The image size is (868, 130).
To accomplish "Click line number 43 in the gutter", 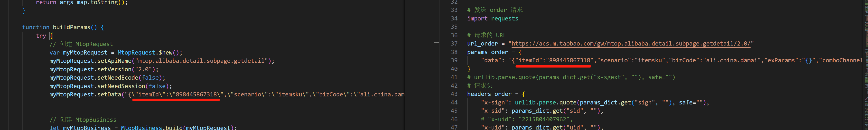I will pyautogui.click(x=454, y=94).
